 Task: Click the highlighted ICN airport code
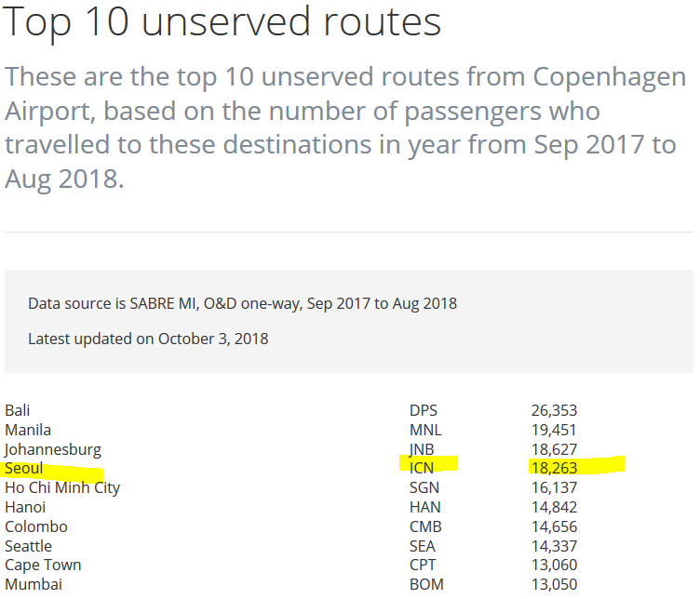pyautogui.click(x=422, y=468)
